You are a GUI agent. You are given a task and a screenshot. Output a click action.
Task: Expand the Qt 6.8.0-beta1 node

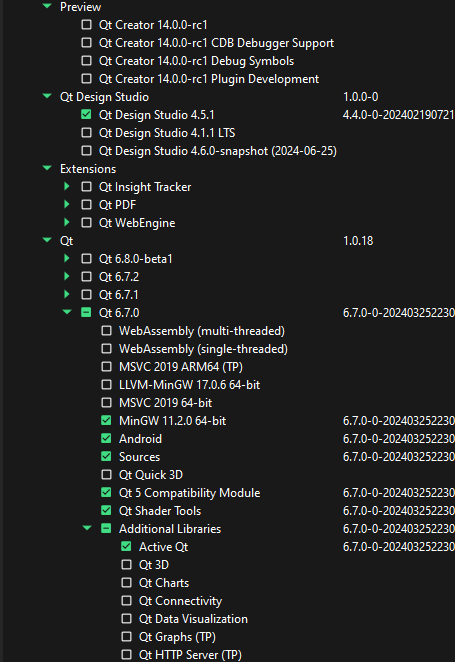coord(66,258)
